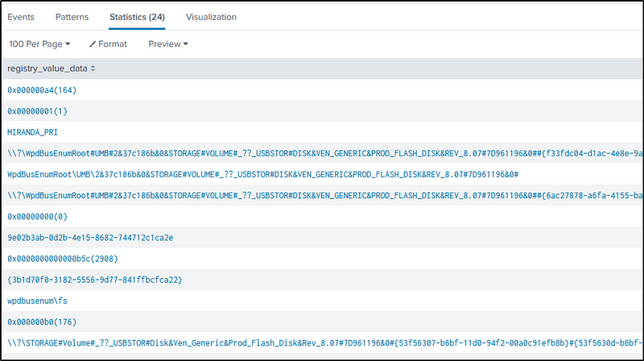Image resolution: width=644 pixels, height=361 pixels.
Task: Click the \\?\STORAGE#Volume USBSTOR value
Action: [x=322, y=342]
